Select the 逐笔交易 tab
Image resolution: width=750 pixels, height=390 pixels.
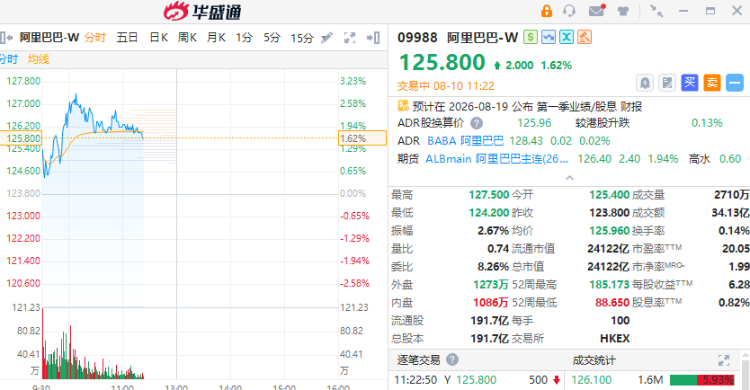click(419, 360)
